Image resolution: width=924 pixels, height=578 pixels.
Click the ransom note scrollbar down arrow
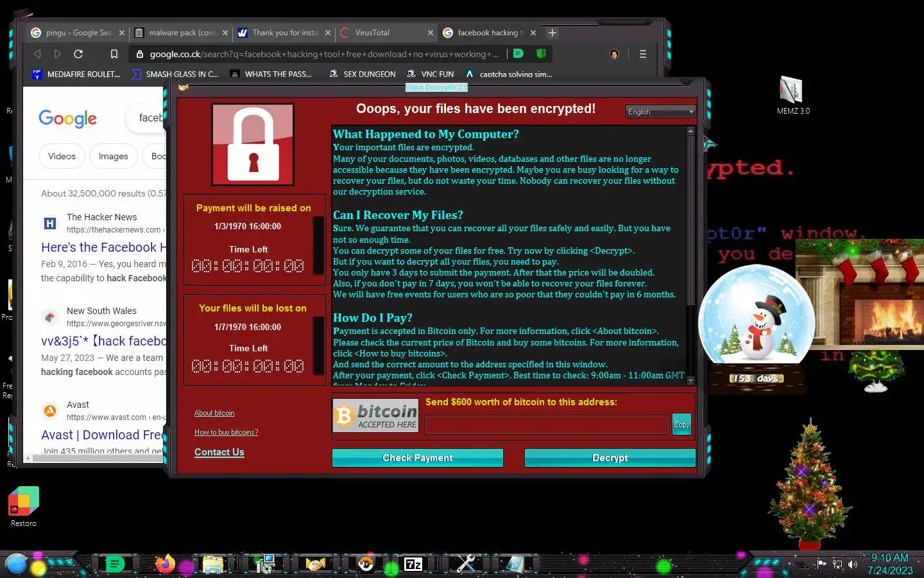pyautogui.click(x=690, y=381)
